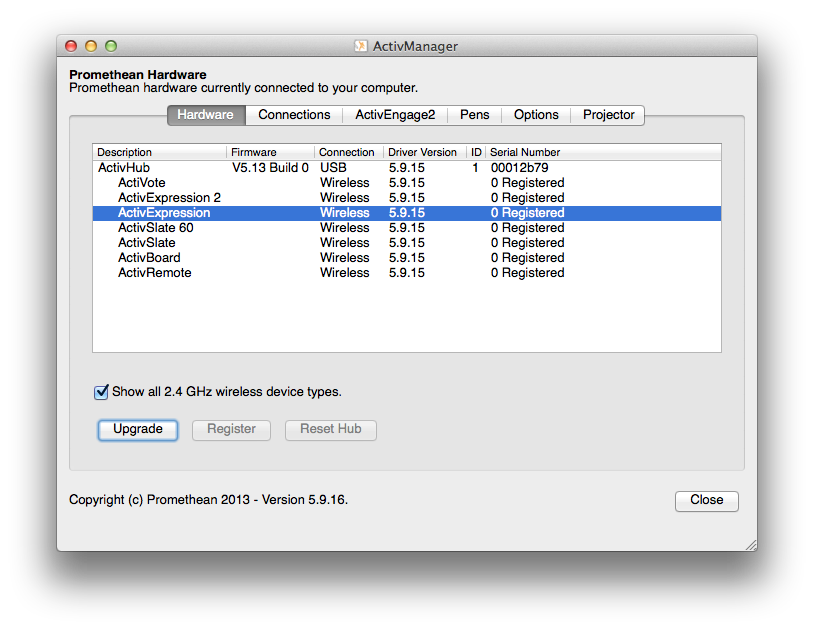Select the Hardware tab
The width and height of the screenshot is (814, 630).
pyautogui.click(x=205, y=115)
